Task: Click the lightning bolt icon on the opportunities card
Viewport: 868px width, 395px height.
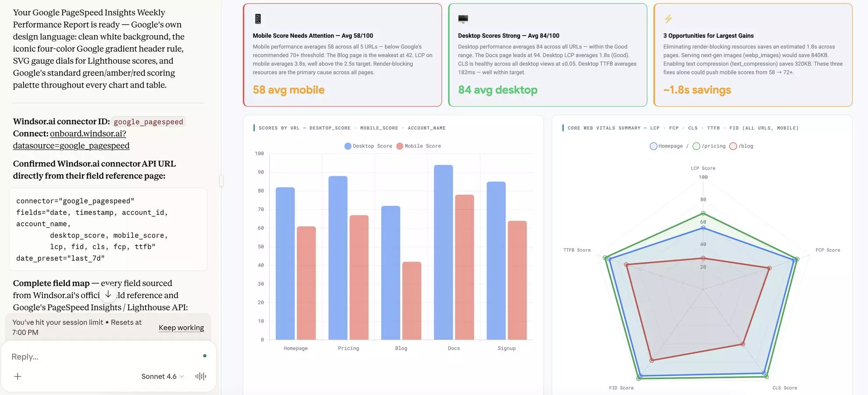Action: coord(669,18)
